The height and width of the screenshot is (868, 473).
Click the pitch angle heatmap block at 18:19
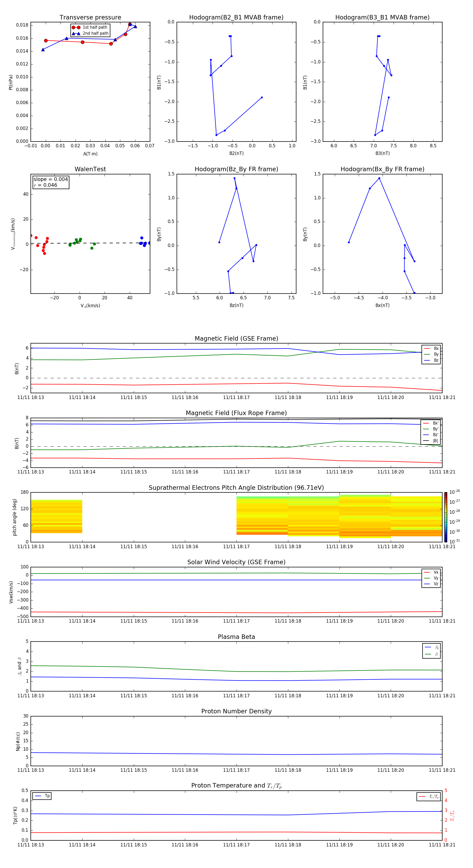point(365,516)
